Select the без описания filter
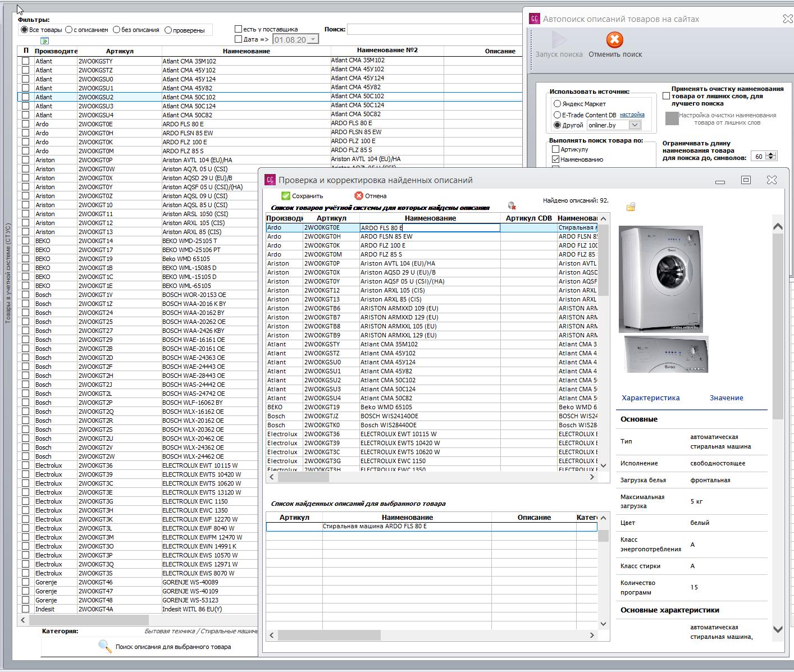 click(x=116, y=30)
